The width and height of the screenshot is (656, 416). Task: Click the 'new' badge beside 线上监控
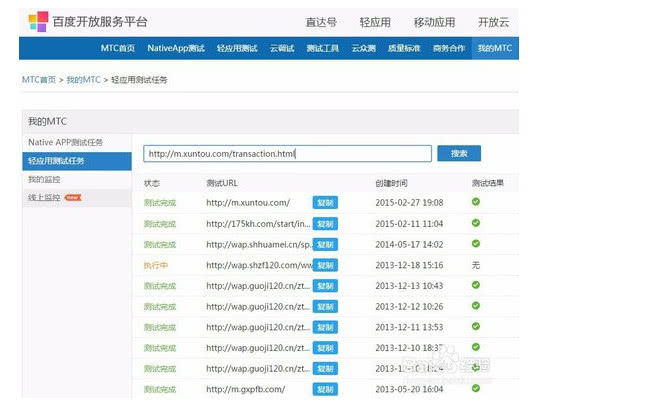point(72,198)
